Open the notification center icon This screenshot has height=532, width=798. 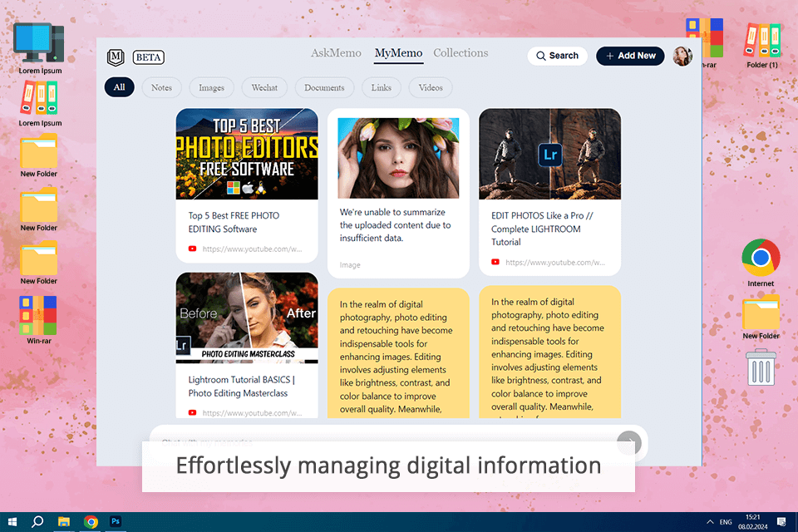[781, 522]
